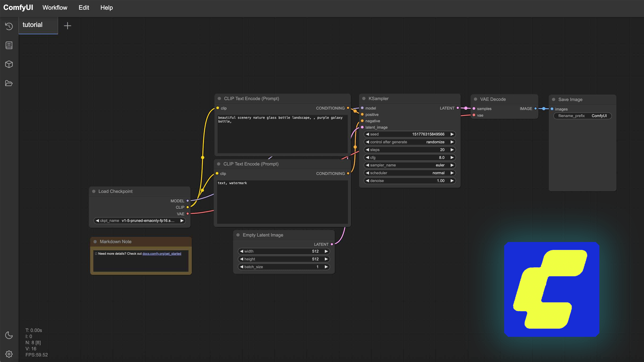
Task: Add new workflow tab with plus icon
Action: point(67,26)
